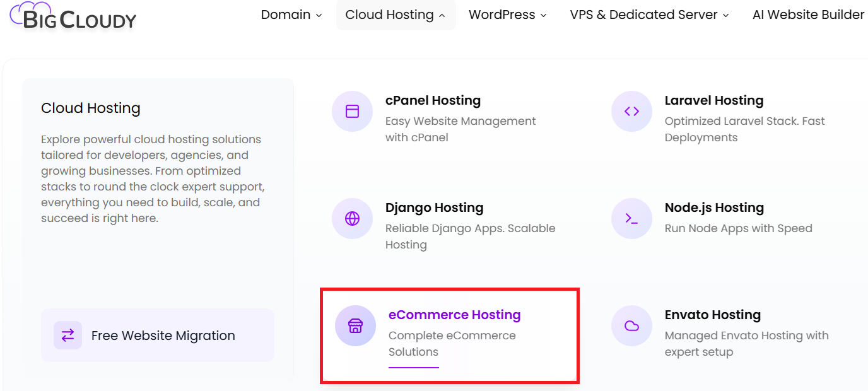Click the eCommerce Hosting store icon

click(x=355, y=326)
